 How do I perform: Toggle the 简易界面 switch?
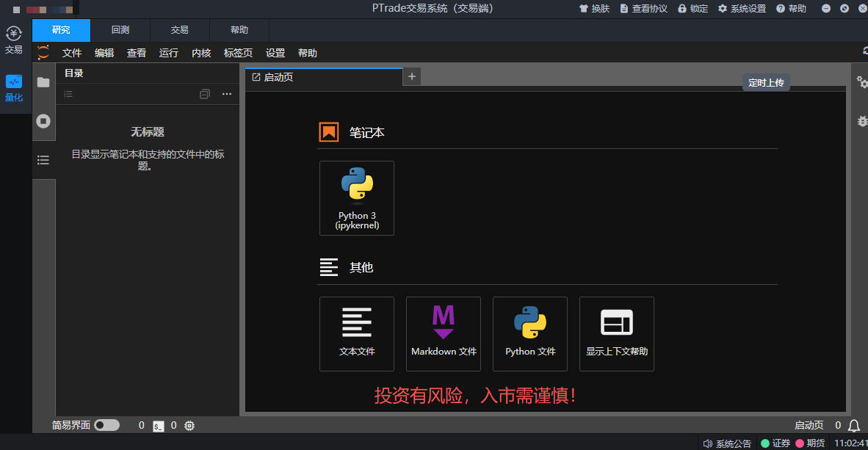click(x=106, y=425)
